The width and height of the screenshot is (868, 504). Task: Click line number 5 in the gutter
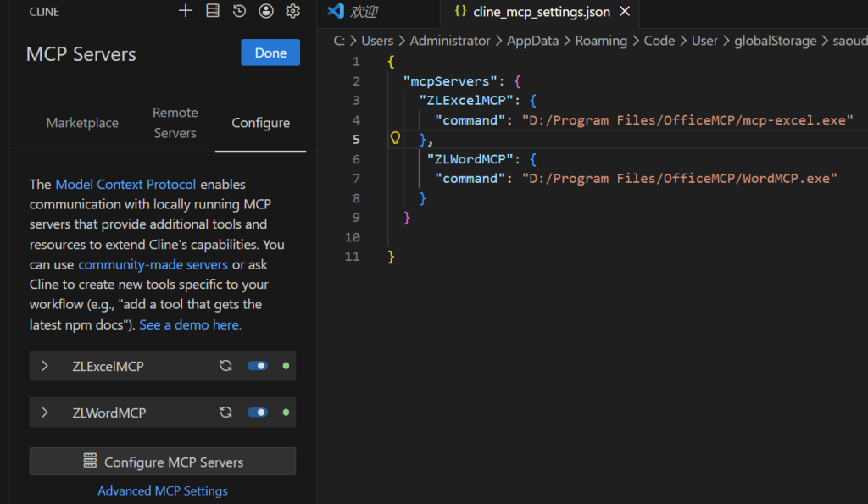pos(356,140)
